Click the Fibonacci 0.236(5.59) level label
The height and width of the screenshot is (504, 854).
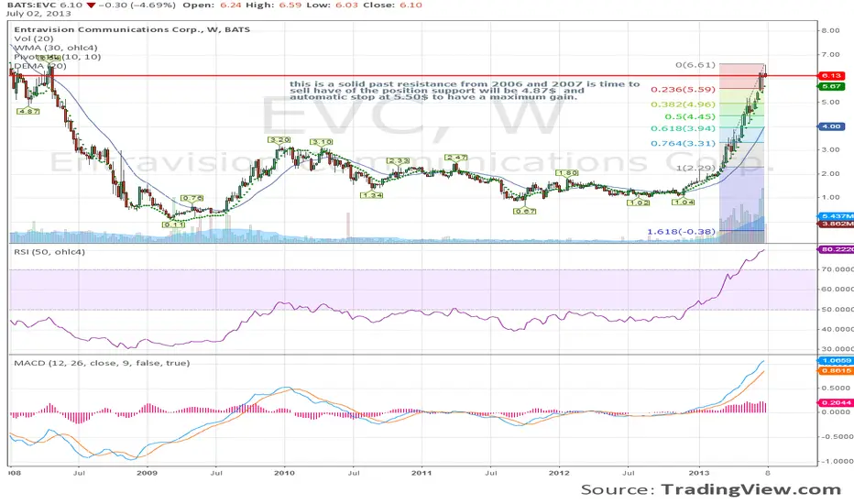[x=683, y=90]
